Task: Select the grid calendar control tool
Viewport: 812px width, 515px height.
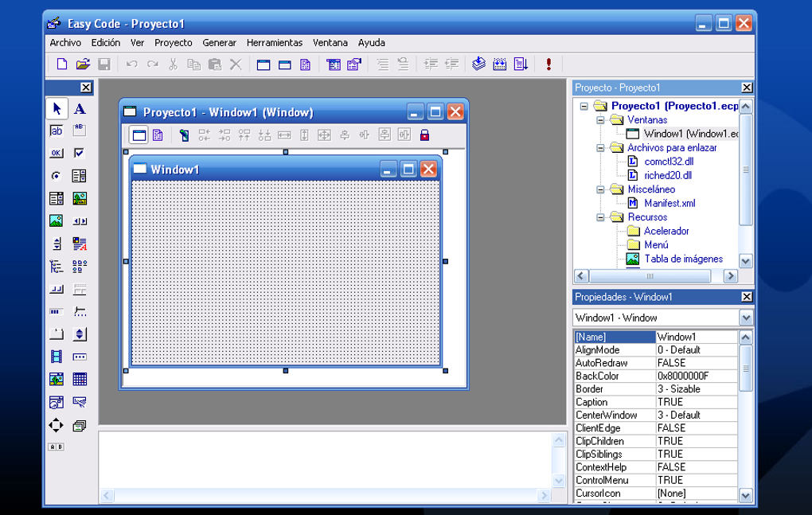Action: [80, 380]
